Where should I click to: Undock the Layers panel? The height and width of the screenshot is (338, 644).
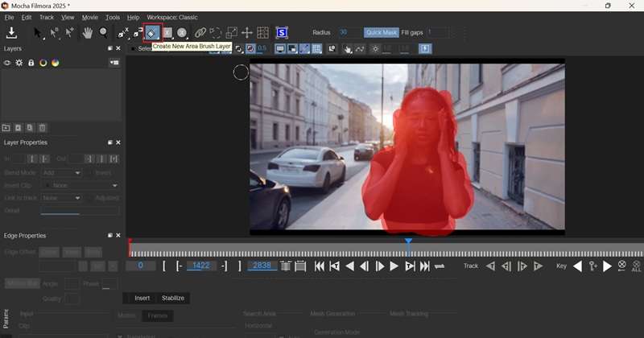pos(110,48)
